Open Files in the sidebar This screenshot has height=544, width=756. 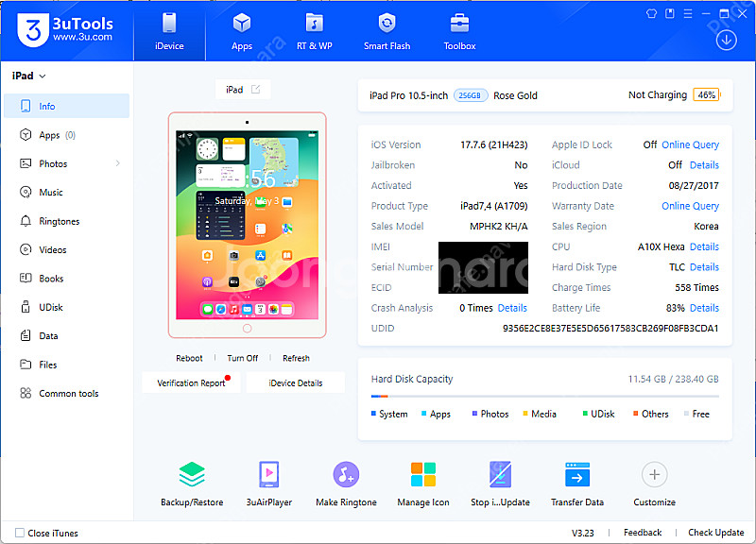(x=66, y=365)
